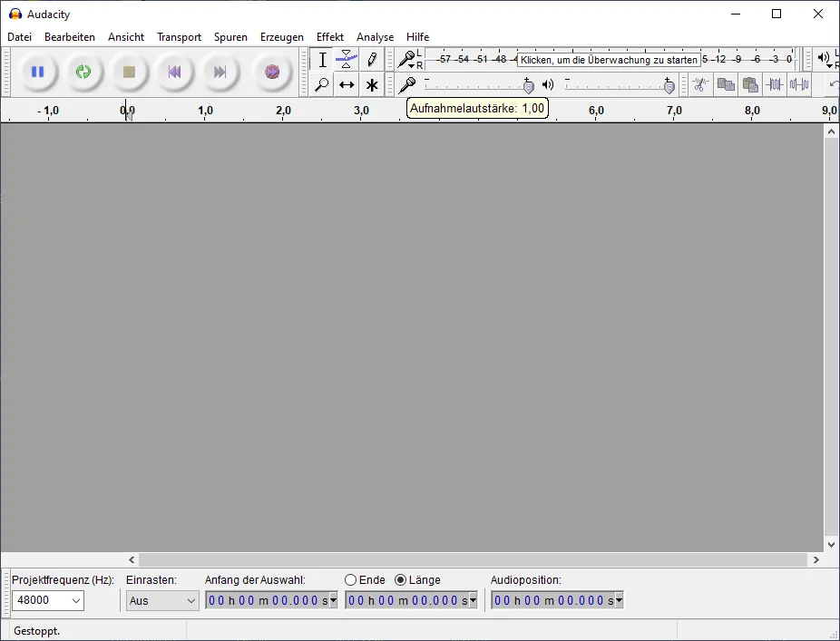Screen dimensions: 840x641
Task: Select the asterisk Multi-tool
Action: tap(371, 85)
